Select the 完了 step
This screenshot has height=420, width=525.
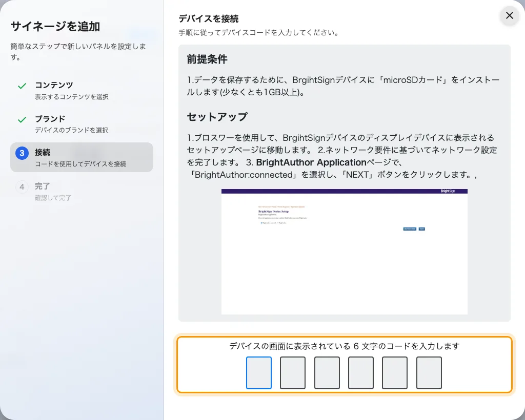pyautogui.click(x=82, y=191)
